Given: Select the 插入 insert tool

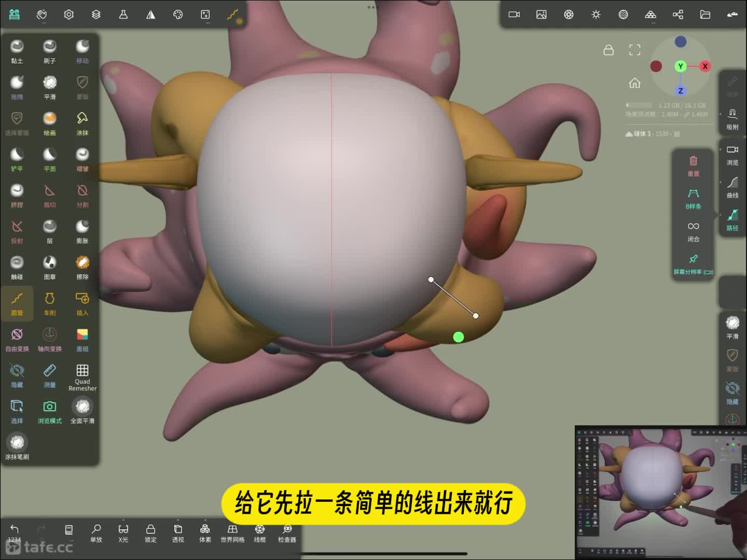Looking at the screenshot, I should [x=82, y=303].
